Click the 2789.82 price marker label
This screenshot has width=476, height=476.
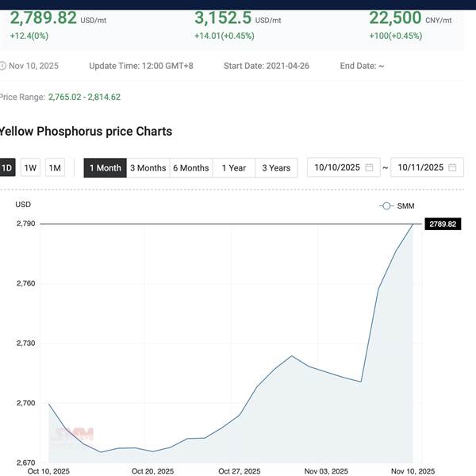443,224
